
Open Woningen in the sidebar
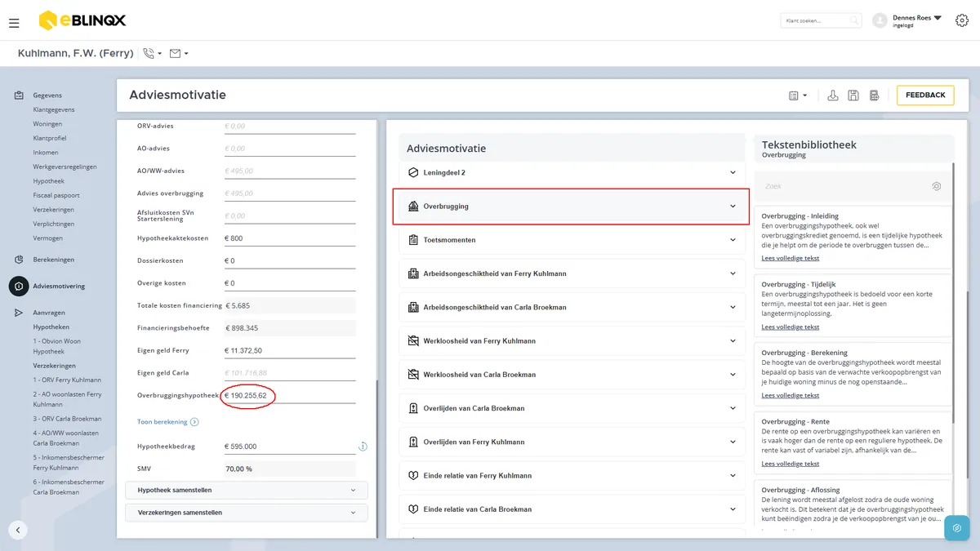click(47, 124)
